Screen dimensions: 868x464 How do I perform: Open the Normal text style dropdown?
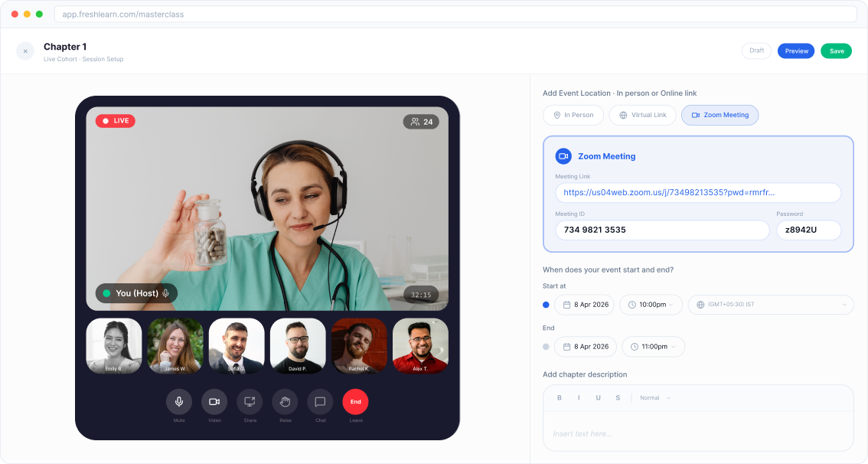[655, 397]
